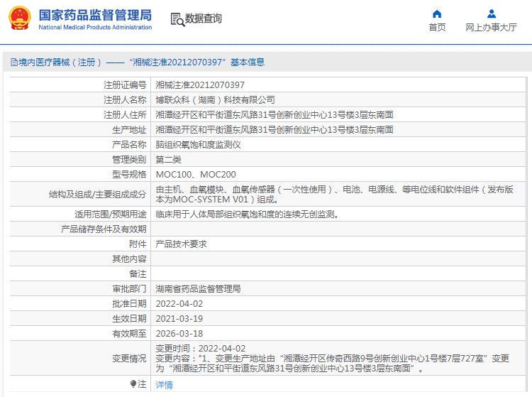Click the 注册人名称 label

pyautogui.click(x=125, y=100)
